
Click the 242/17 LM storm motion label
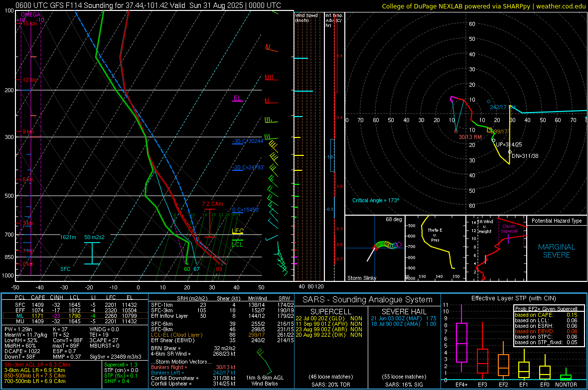(x=502, y=107)
